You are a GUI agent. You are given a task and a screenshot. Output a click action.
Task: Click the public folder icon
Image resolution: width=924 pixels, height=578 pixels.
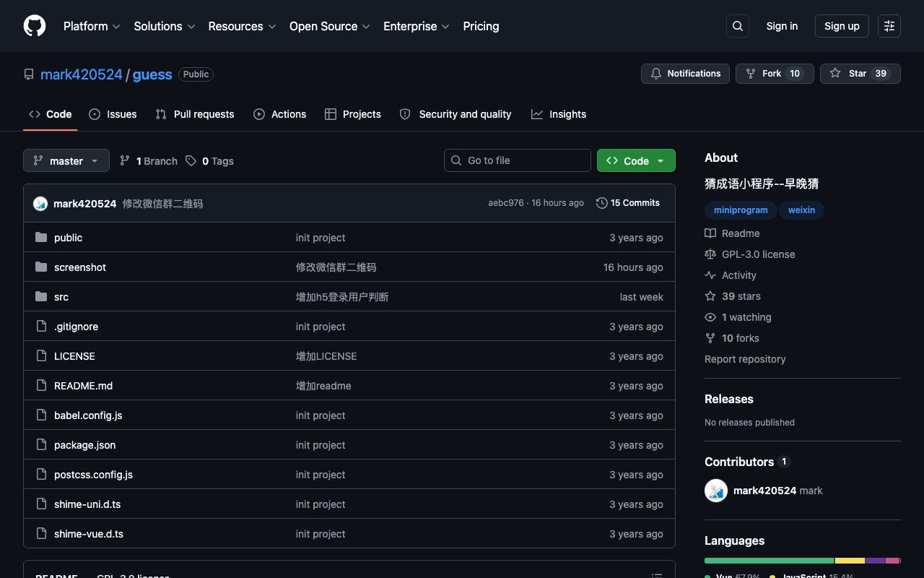(x=41, y=238)
